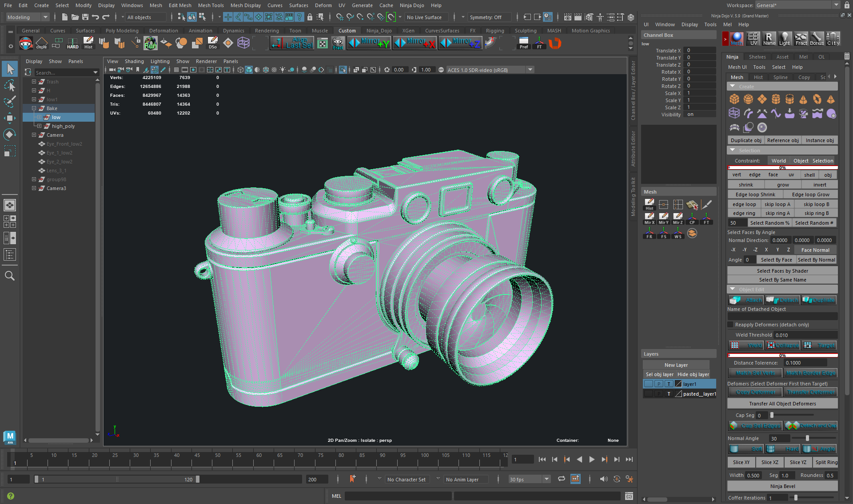Click the City generator icon

tap(833, 39)
